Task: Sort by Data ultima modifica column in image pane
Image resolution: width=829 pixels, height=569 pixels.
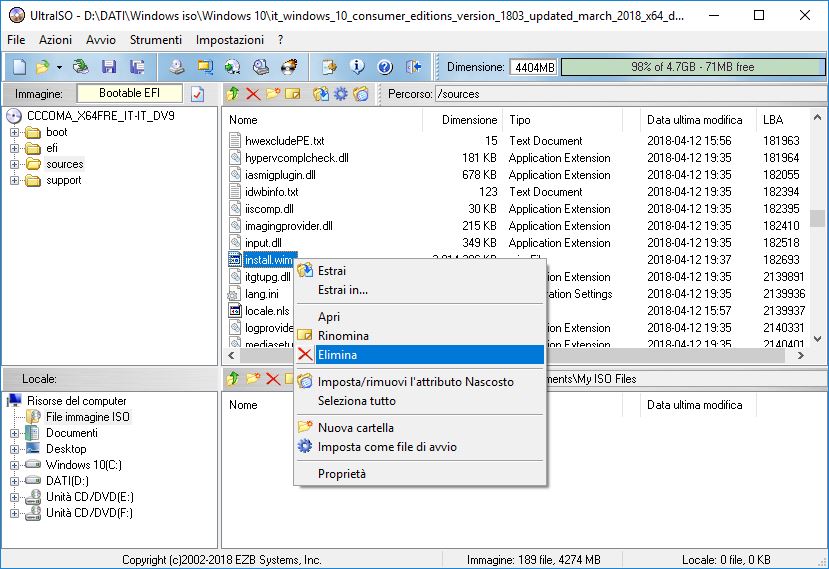Action: point(698,120)
